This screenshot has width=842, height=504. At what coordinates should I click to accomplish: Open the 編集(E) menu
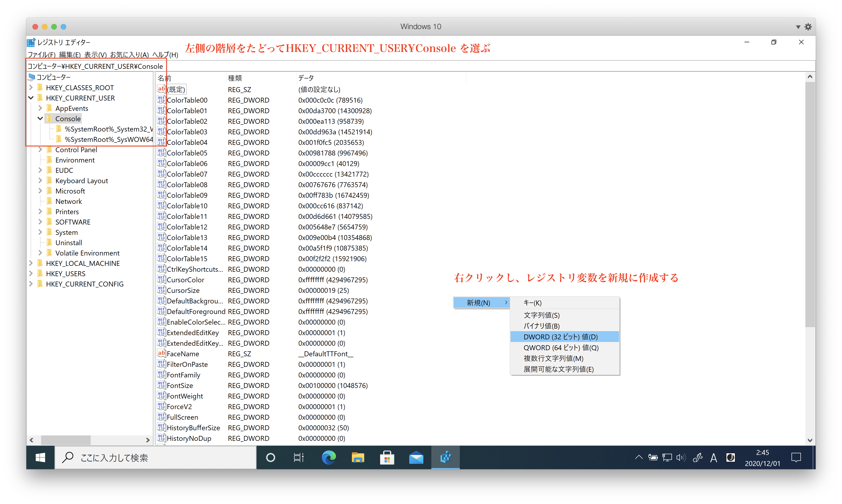[x=70, y=55]
